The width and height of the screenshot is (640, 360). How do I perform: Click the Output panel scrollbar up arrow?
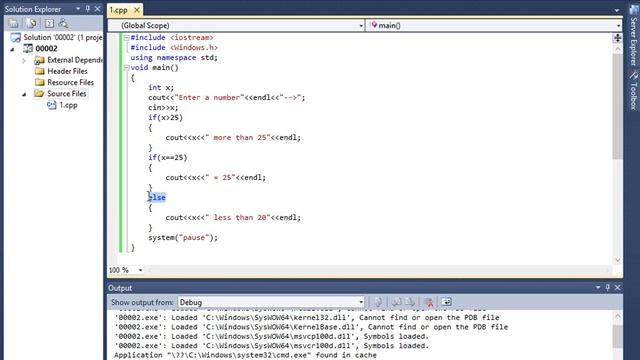point(618,316)
